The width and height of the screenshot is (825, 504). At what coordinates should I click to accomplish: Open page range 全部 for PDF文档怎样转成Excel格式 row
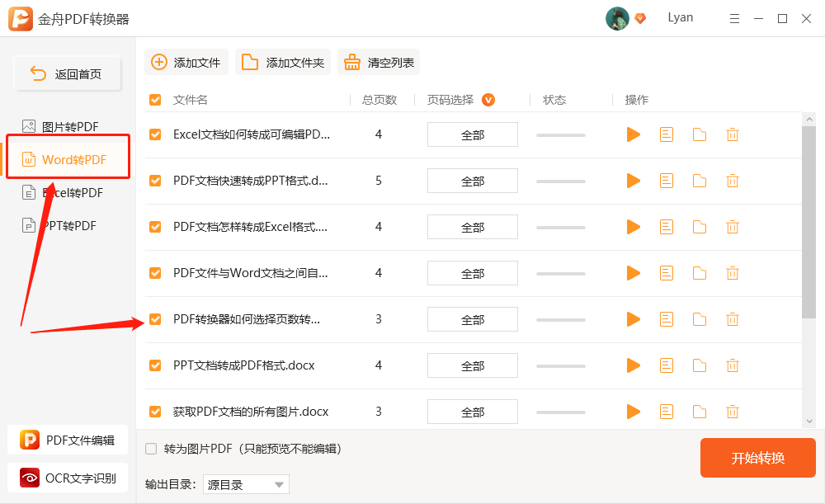[473, 228]
